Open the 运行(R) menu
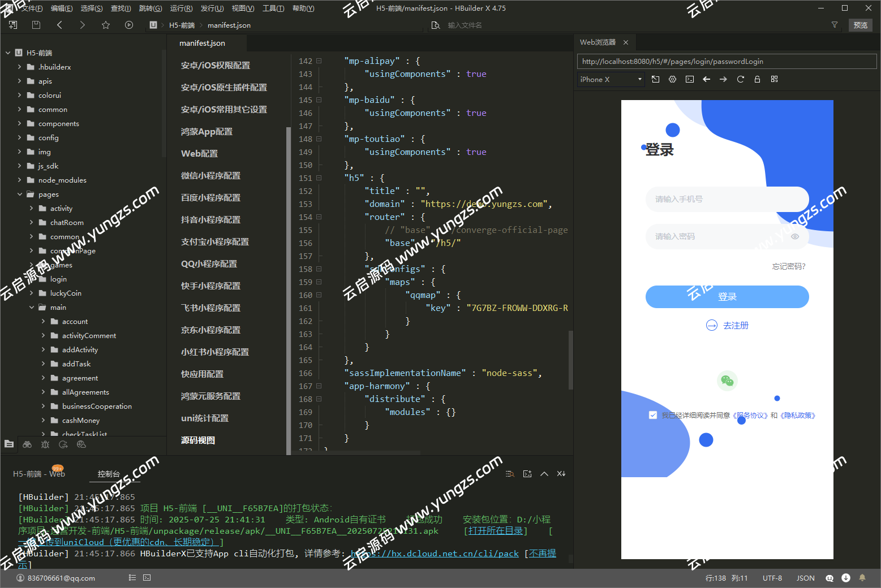Viewport: 881px width, 588px height. 181,8
